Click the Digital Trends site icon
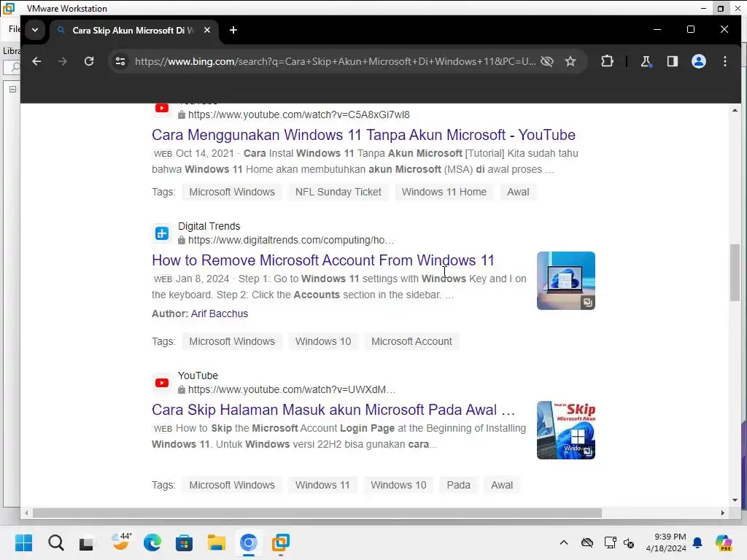The width and height of the screenshot is (747, 560). click(x=162, y=233)
